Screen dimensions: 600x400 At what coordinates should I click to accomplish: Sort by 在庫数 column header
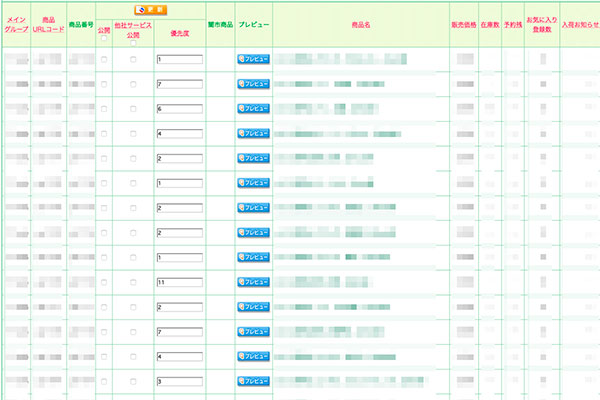point(490,25)
